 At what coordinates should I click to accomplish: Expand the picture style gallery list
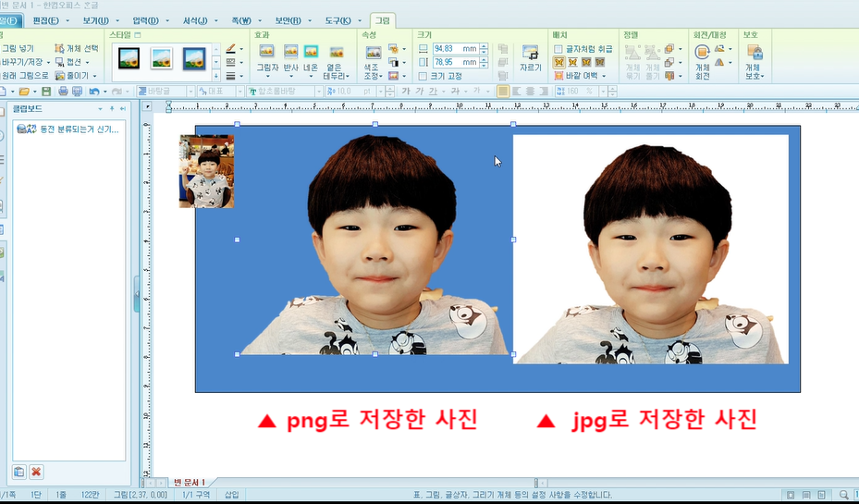click(x=216, y=76)
